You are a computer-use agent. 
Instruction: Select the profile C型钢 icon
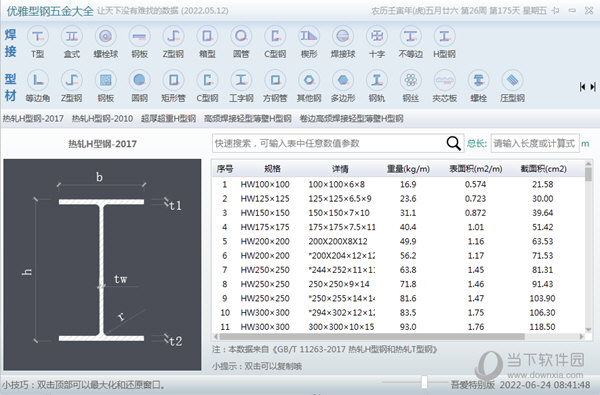pyautogui.click(x=207, y=81)
